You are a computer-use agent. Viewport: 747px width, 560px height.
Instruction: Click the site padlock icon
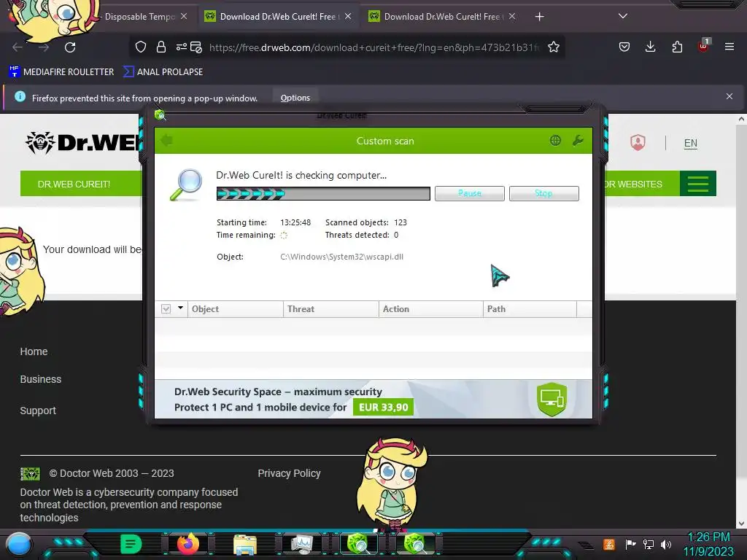161,47
